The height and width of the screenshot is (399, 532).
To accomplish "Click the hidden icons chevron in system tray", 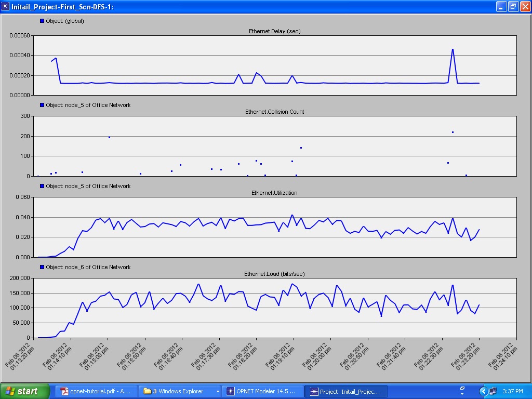I will click(x=484, y=391).
